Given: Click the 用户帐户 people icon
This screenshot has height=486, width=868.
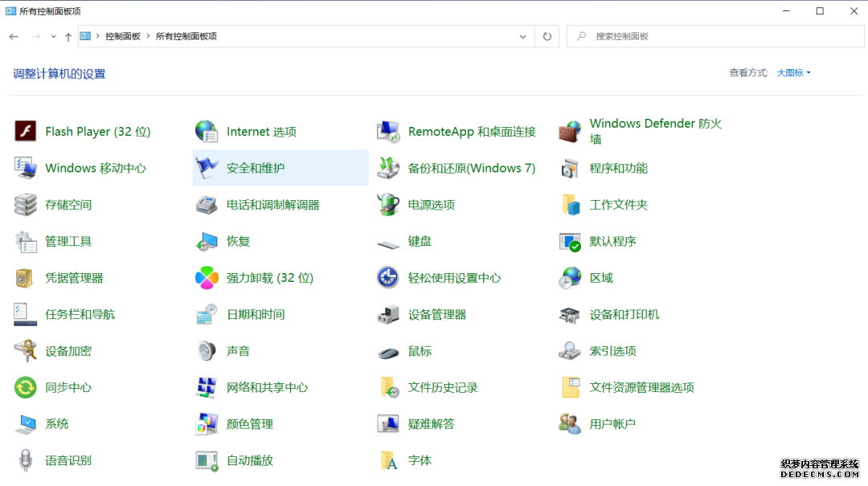Looking at the screenshot, I should coord(570,423).
